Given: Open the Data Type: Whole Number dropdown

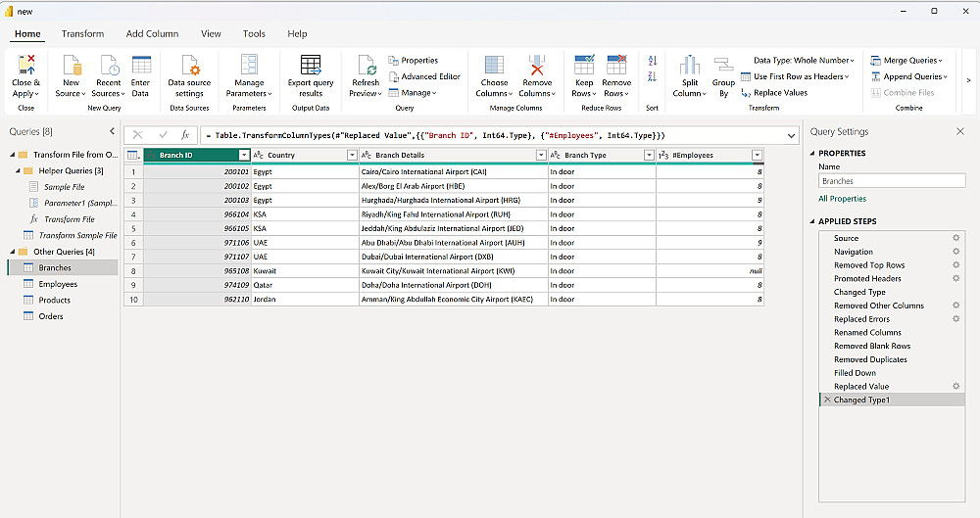Looking at the screenshot, I should tap(804, 61).
